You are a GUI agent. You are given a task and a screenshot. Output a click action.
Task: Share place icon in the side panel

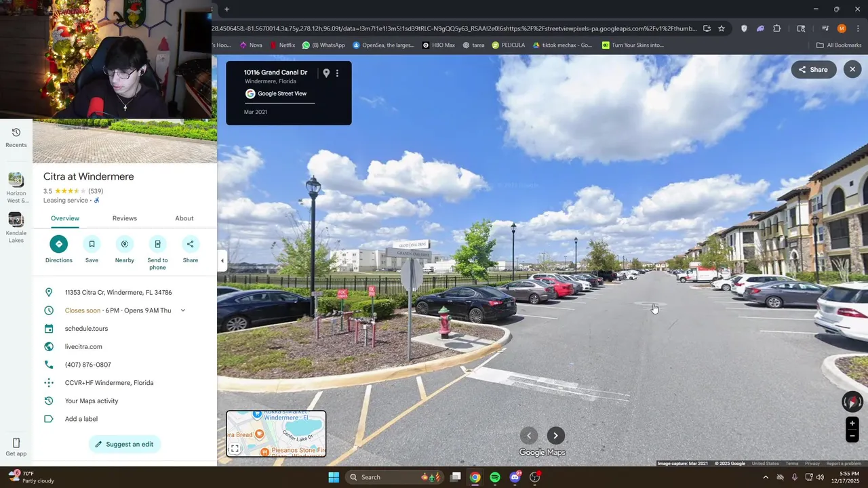pos(190,244)
